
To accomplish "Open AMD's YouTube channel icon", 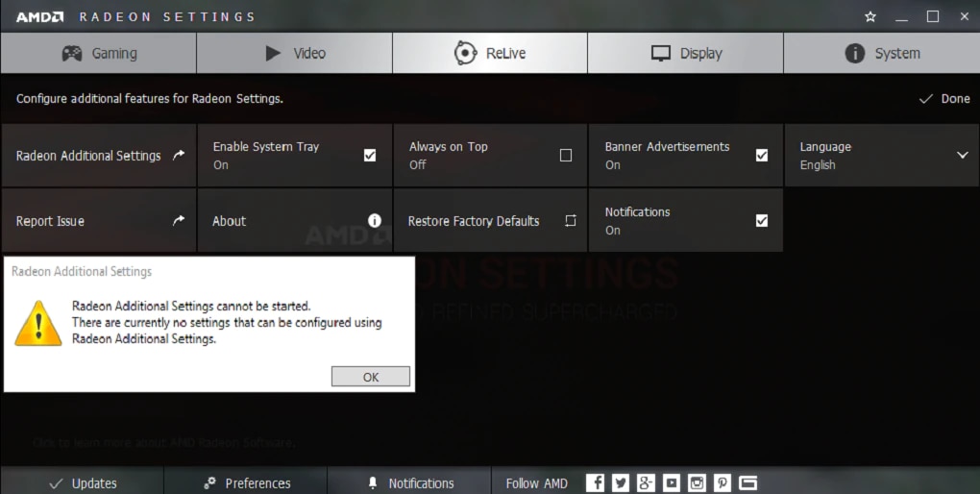I will tap(672, 482).
